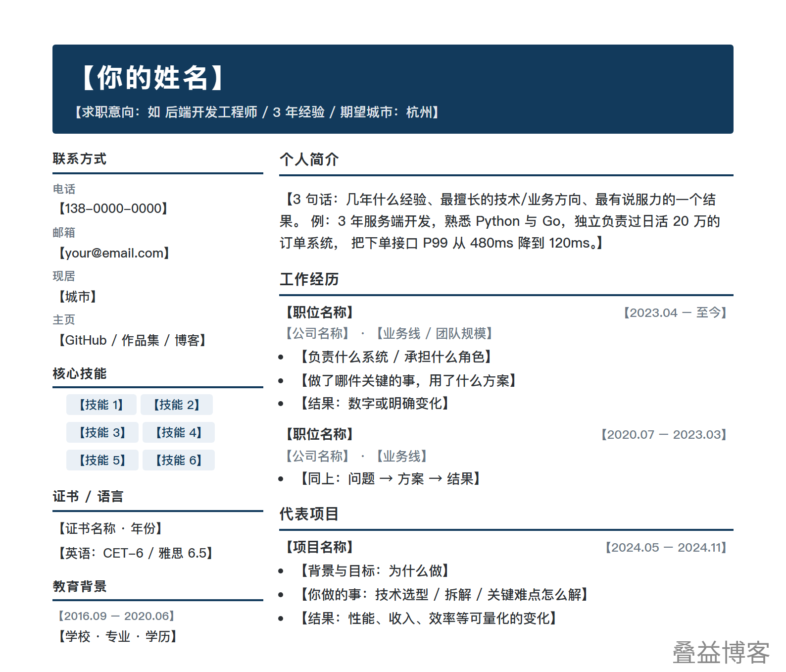This screenshot has height=672, width=786.
Task: Click bullet 【做了哪件关键的事,用了什么方案】
Action: click(x=409, y=381)
